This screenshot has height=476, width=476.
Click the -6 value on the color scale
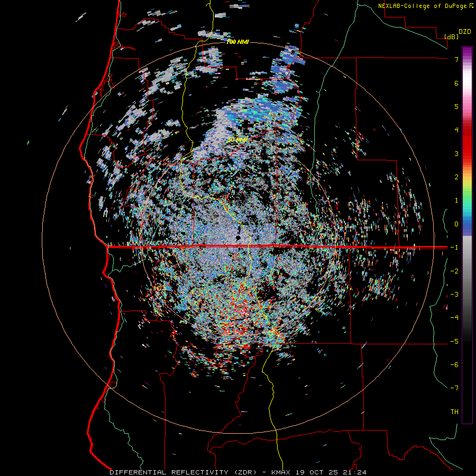click(x=454, y=365)
